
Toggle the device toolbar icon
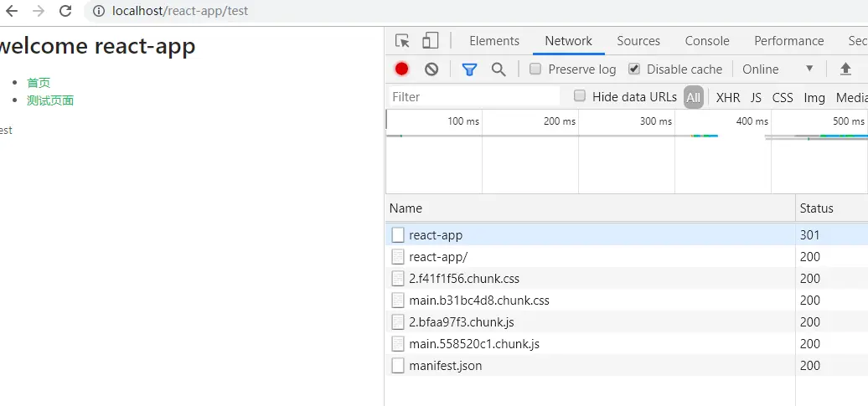[x=430, y=40]
